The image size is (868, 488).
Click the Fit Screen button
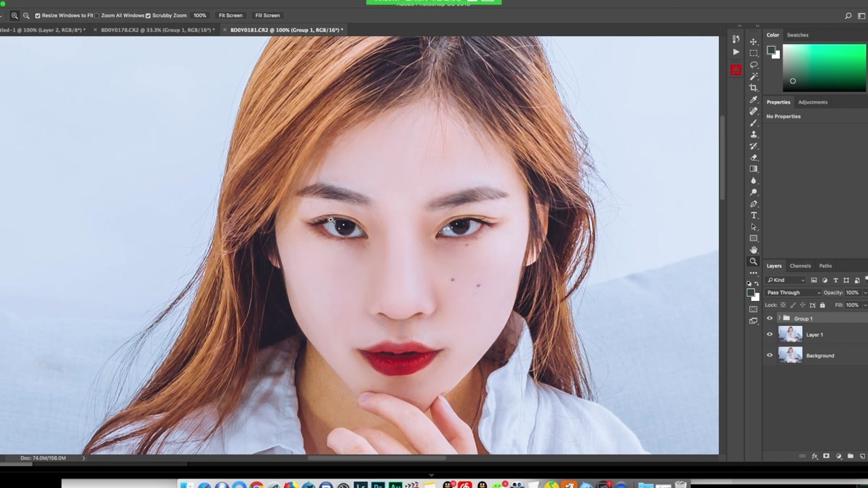tap(231, 15)
